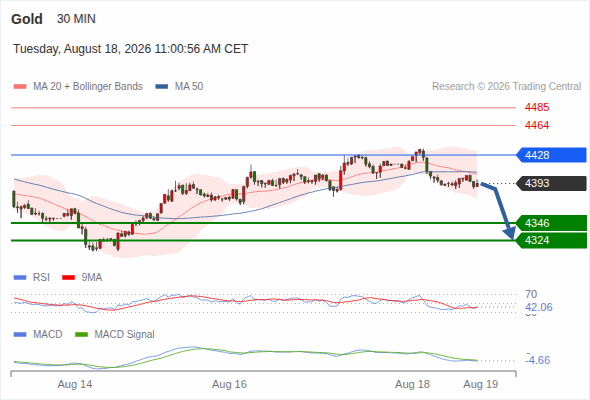This screenshot has width=590, height=400.
Task: Click the 4485 resistance level label
Action: click(x=537, y=108)
